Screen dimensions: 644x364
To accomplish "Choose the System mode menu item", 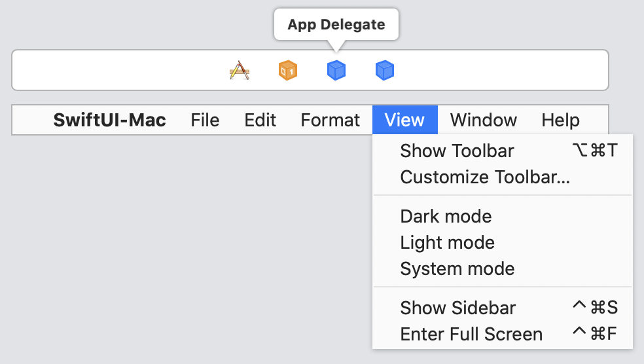I will tap(457, 269).
